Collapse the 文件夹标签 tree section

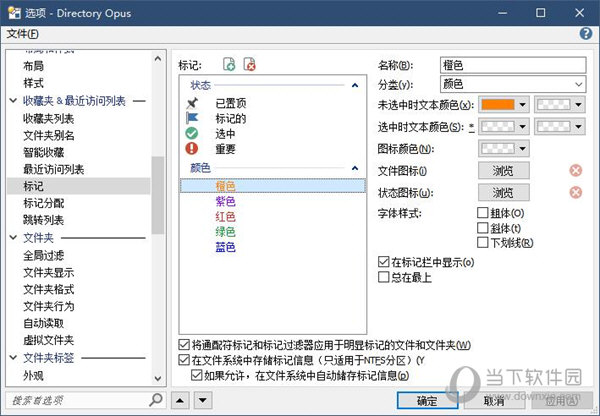click(13, 358)
